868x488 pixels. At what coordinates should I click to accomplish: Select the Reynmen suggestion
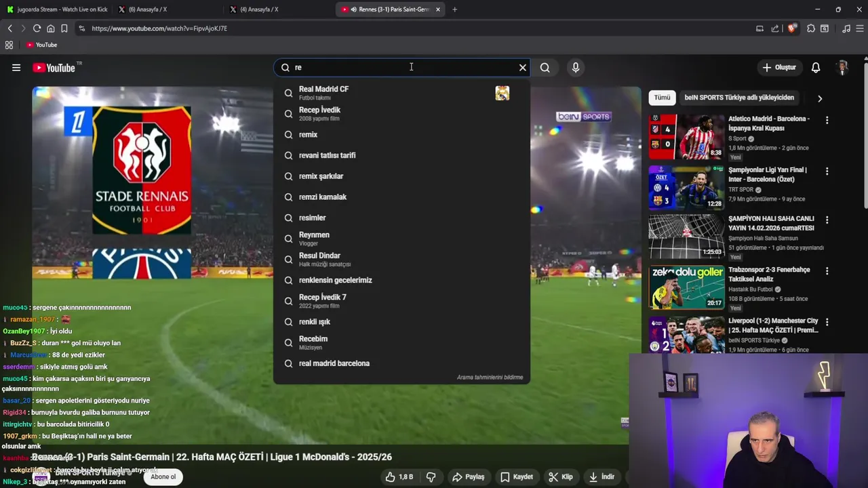coord(401,239)
